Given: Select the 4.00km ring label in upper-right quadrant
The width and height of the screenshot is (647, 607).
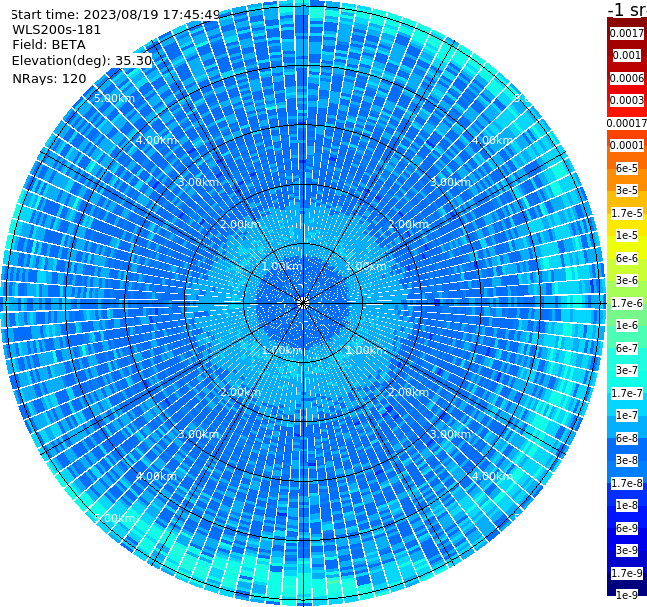Looking at the screenshot, I should tap(493, 140).
